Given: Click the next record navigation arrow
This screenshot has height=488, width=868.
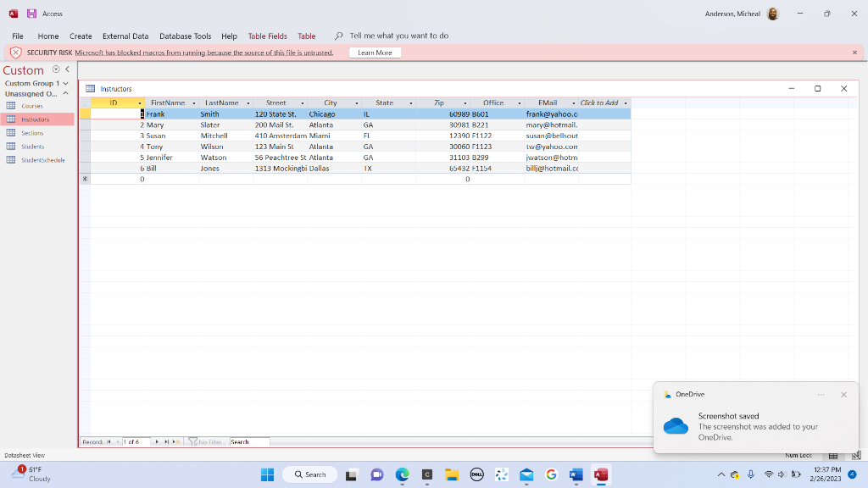Looking at the screenshot, I should tap(156, 442).
